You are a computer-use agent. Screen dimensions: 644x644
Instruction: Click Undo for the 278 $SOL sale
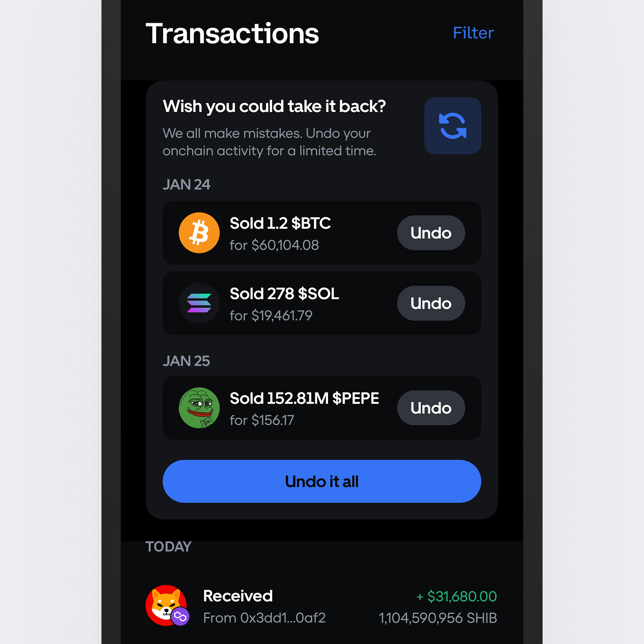pos(431,303)
